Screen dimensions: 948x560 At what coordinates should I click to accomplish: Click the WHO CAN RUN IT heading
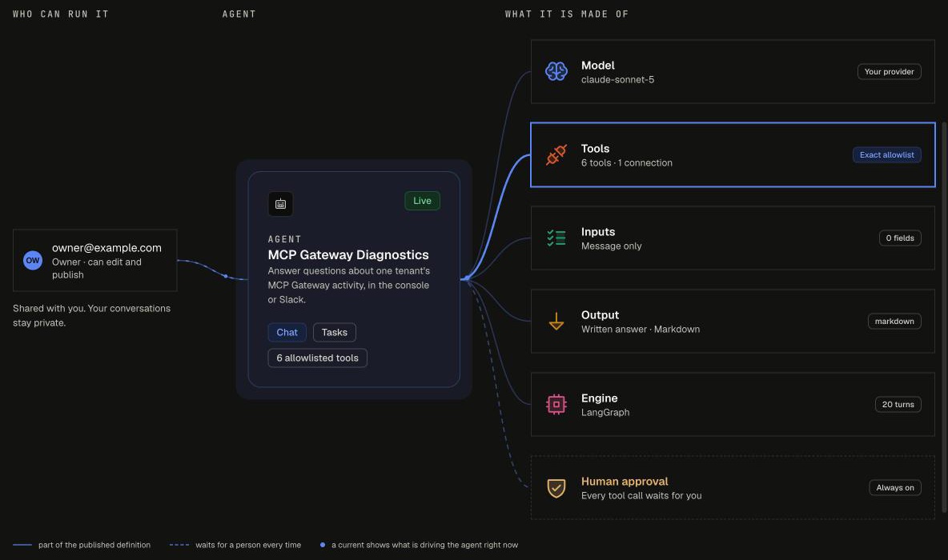coord(61,14)
